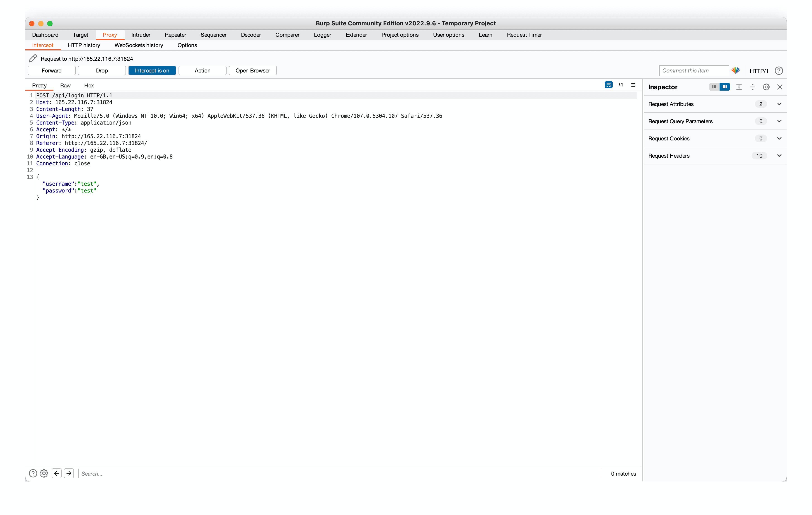This screenshot has height=515, width=812.
Task: Click the Comment this item field
Action: (694, 70)
